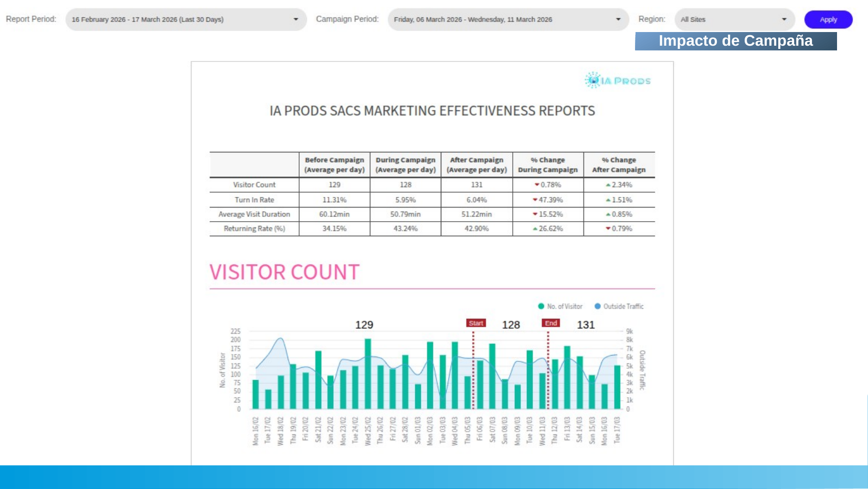Click the Impacto de Campaña title banner
Viewport: 868px width, 489px height.
point(736,41)
